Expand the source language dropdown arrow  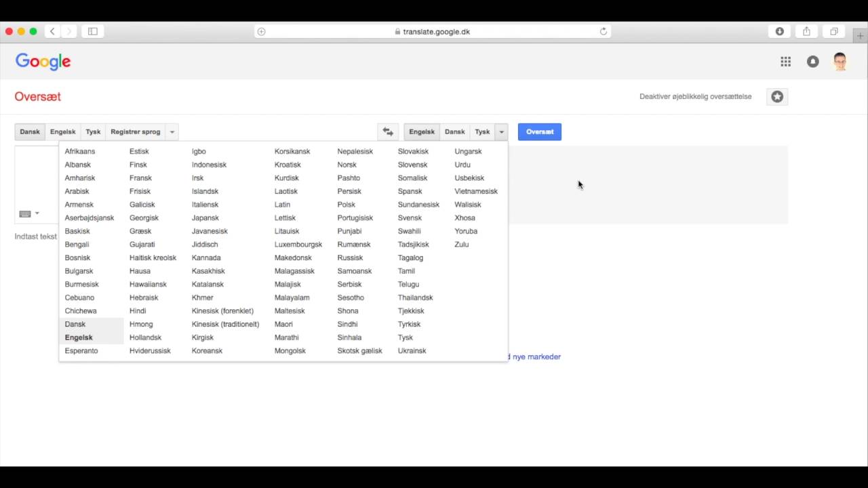172,131
